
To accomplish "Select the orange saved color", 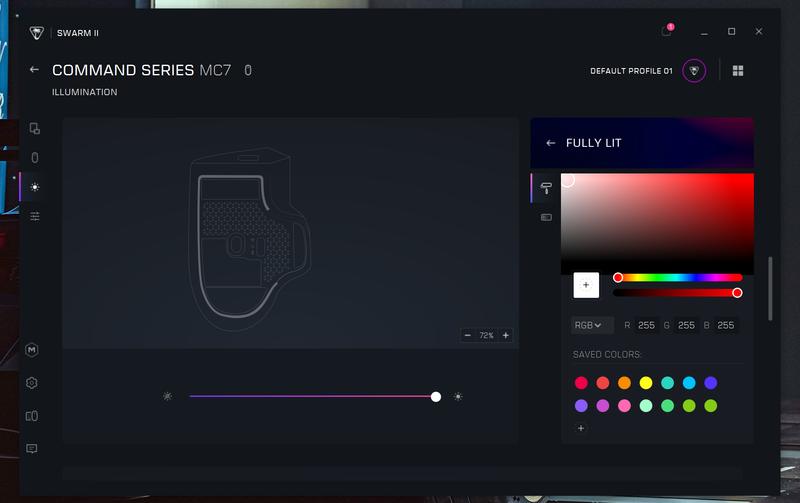I will (624, 383).
